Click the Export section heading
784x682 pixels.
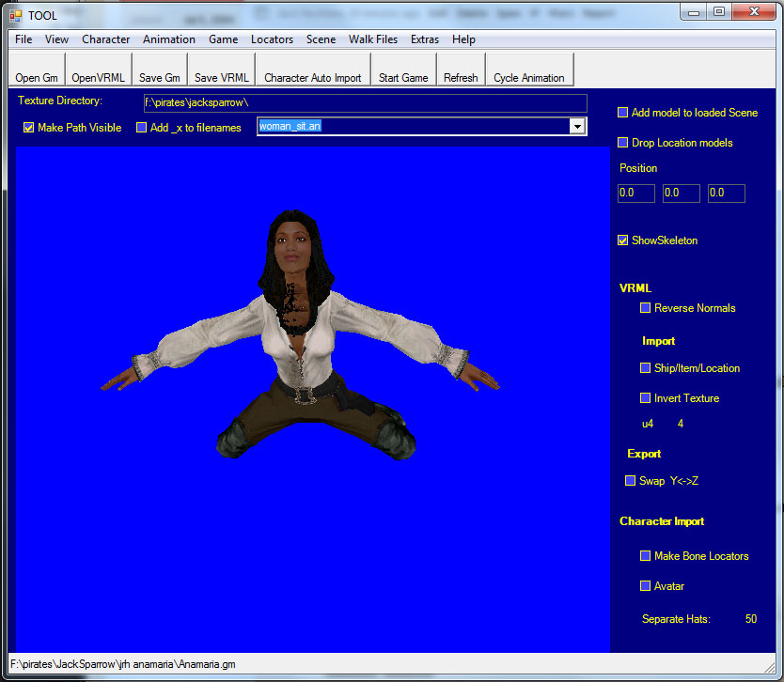(x=644, y=454)
